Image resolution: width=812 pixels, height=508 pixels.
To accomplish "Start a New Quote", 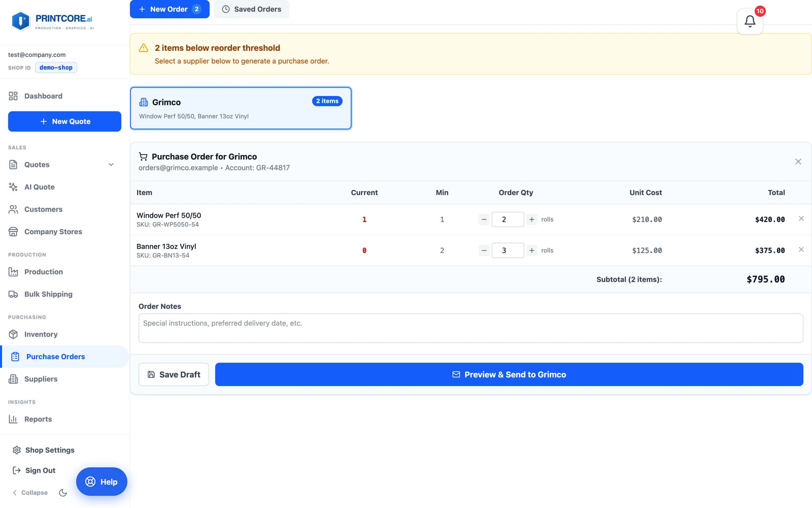I will [x=65, y=121].
